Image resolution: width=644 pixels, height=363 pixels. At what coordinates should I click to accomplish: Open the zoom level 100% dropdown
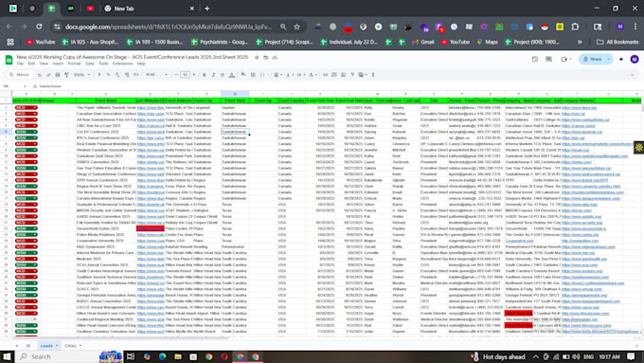(81, 75)
